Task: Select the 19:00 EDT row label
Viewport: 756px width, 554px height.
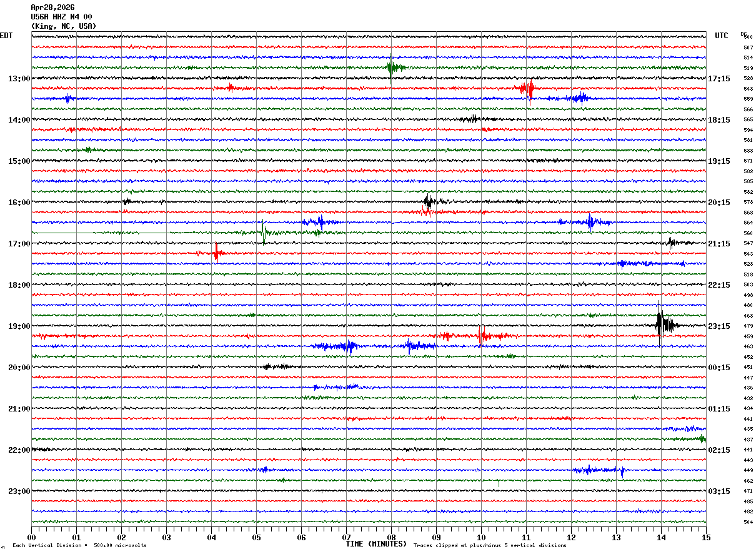Action: pos(19,326)
